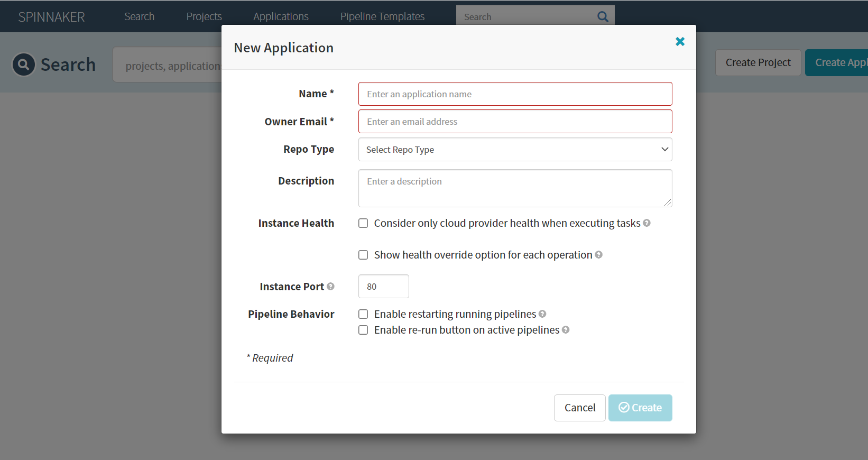The width and height of the screenshot is (868, 460).
Task: Click the large Search magnifier circle icon
Action: (24, 65)
